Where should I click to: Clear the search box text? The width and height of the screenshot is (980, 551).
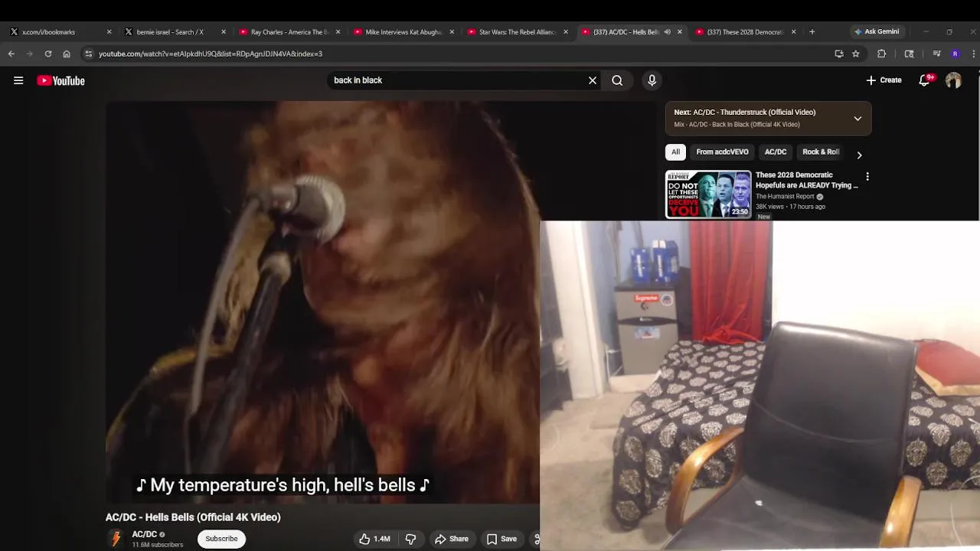[x=592, y=80]
